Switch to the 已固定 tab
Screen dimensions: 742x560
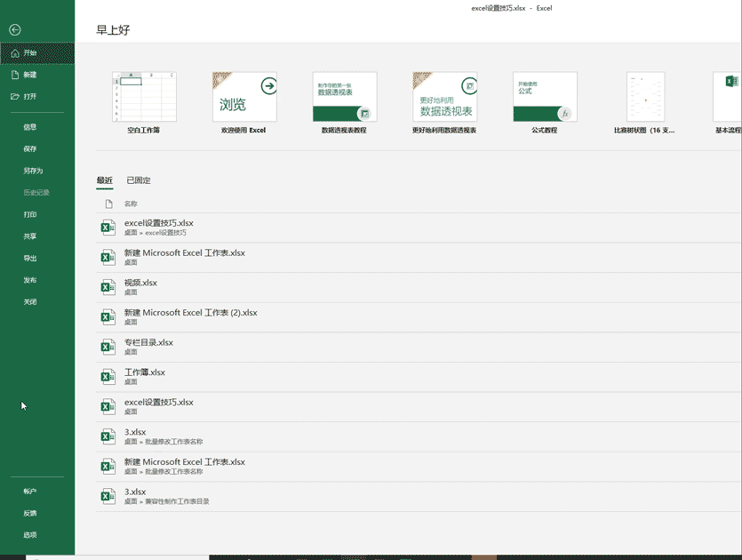click(139, 180)
